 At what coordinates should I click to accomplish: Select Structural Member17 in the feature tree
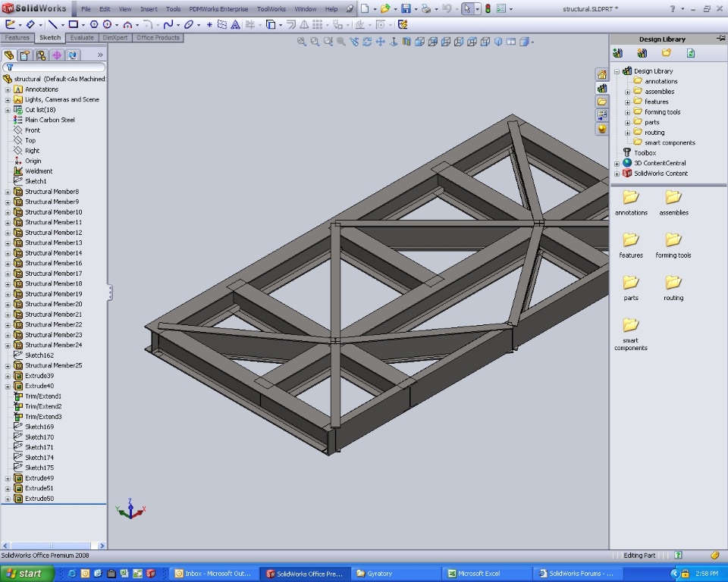[x=53, y=274]
